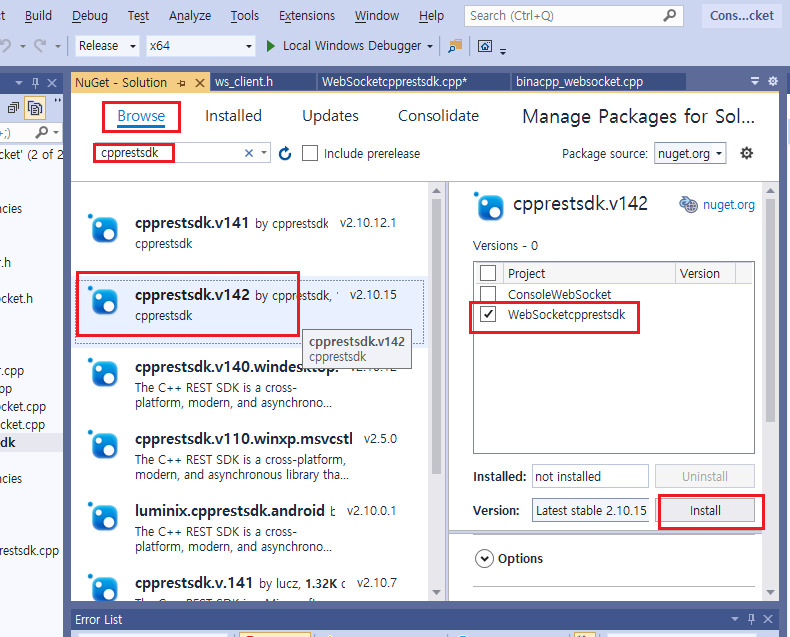Open the search box history dropdown
Screen dimensions: 790x637
coord(264,153)
